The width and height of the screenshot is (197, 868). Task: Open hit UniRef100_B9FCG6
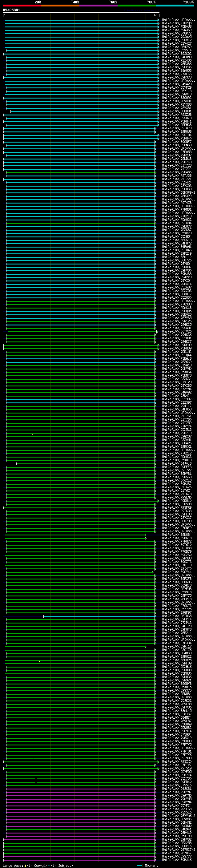tap(177, 67)
